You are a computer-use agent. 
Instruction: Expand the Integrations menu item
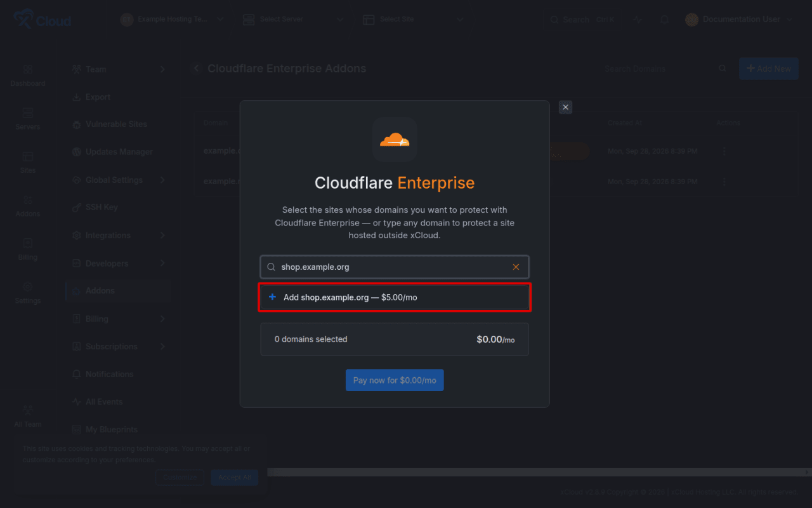click(x=118, y=235)
